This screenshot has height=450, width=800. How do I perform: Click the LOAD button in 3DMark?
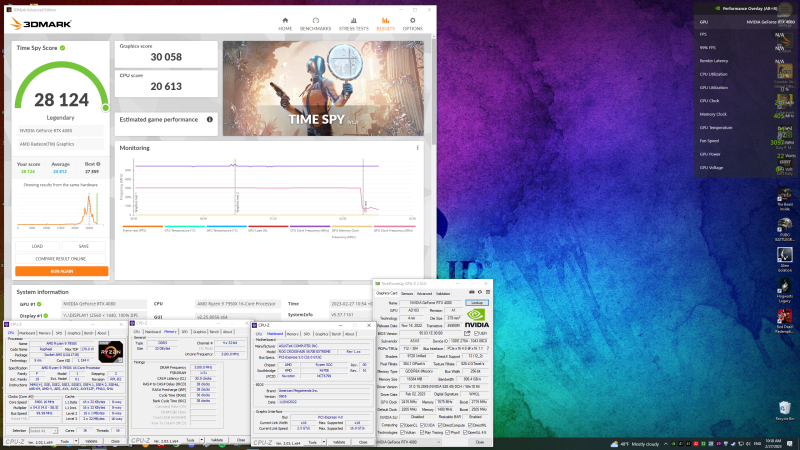point(37,246)
